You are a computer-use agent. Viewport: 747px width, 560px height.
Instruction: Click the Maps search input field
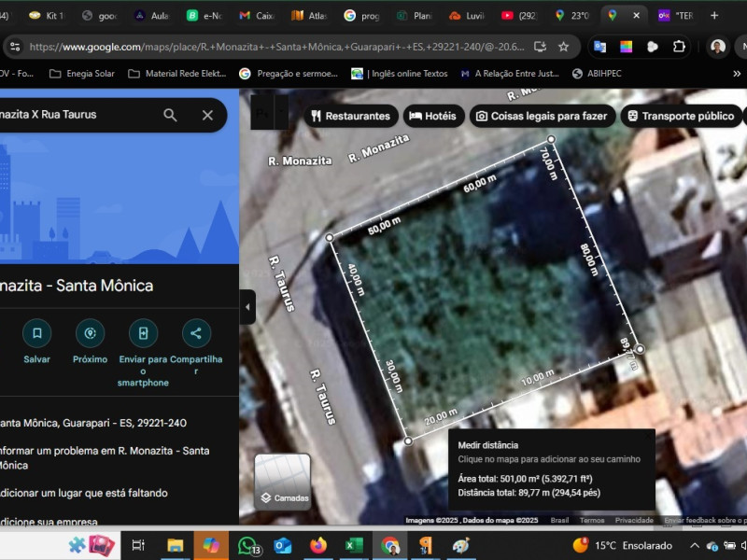[77, 115]
